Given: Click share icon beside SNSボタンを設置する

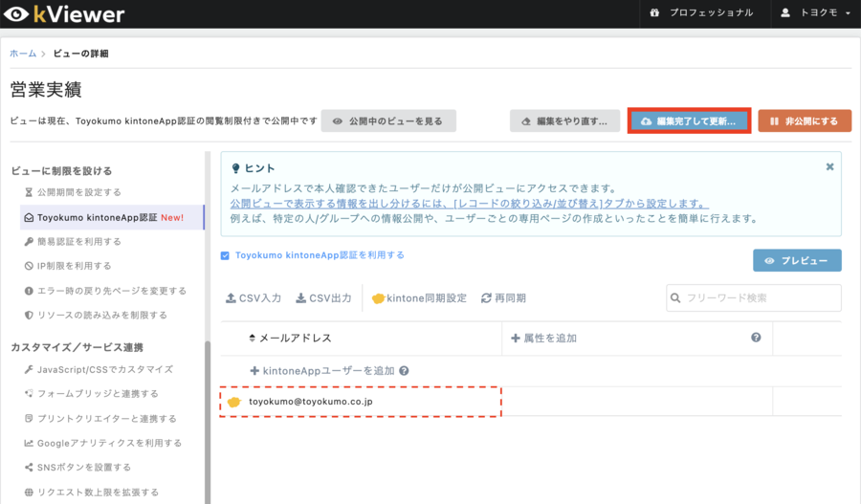Looking at the screenshot, I should coord(29,468).
